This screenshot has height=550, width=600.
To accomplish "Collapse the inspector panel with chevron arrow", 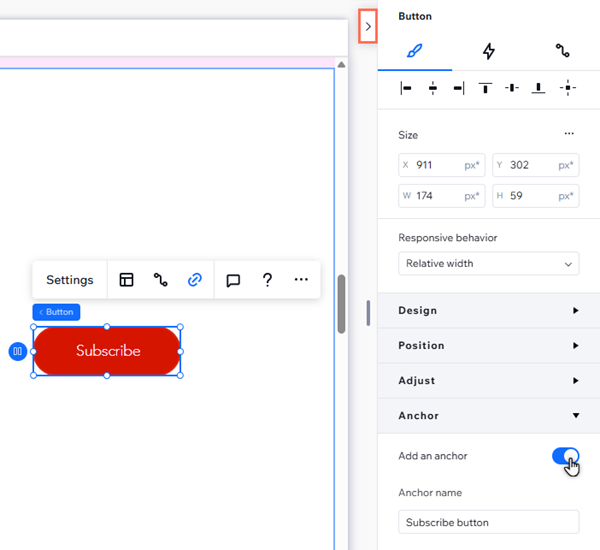I will 368,26.
